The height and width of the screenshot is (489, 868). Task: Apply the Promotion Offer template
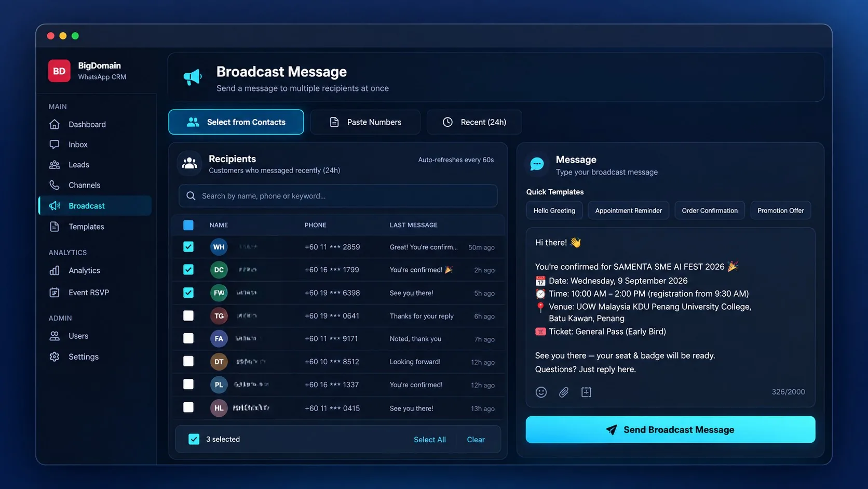pyautogui.click(x=781, y=210)
